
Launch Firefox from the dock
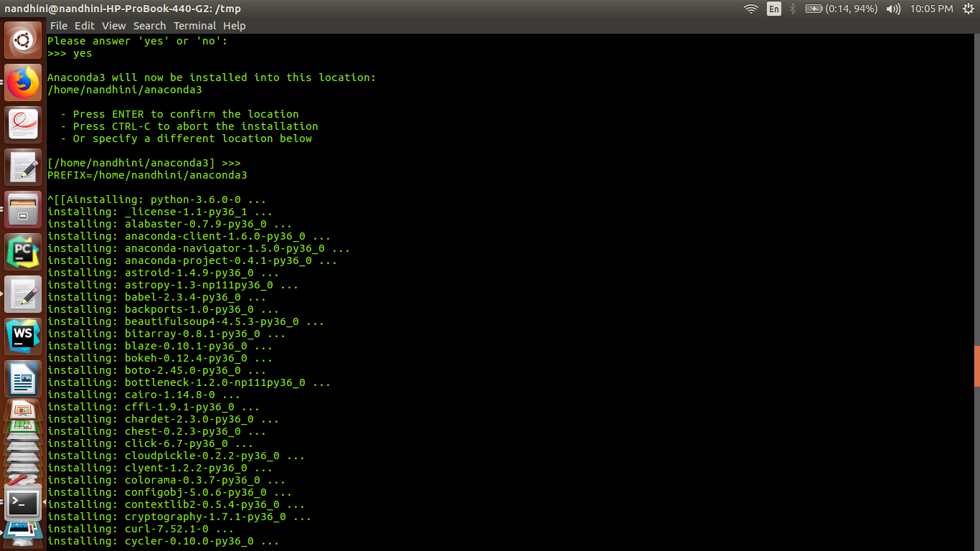click(23, 83)
